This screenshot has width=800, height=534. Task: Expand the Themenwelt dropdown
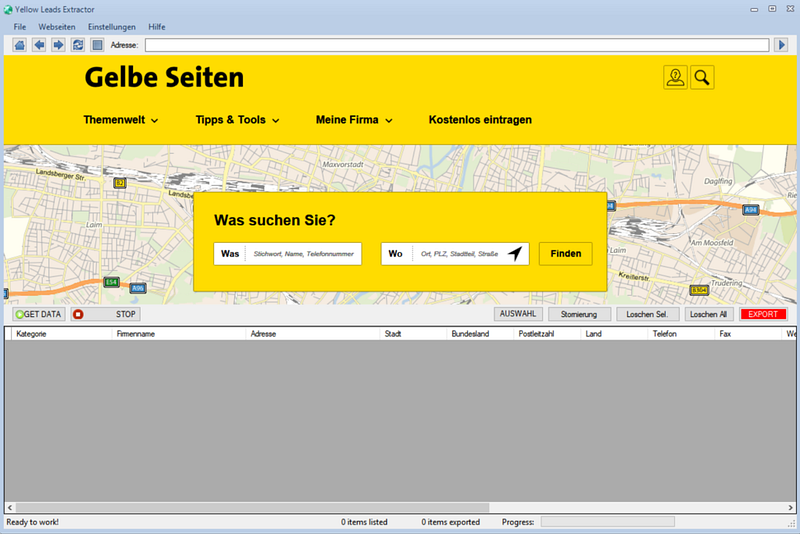coord(121,120)
